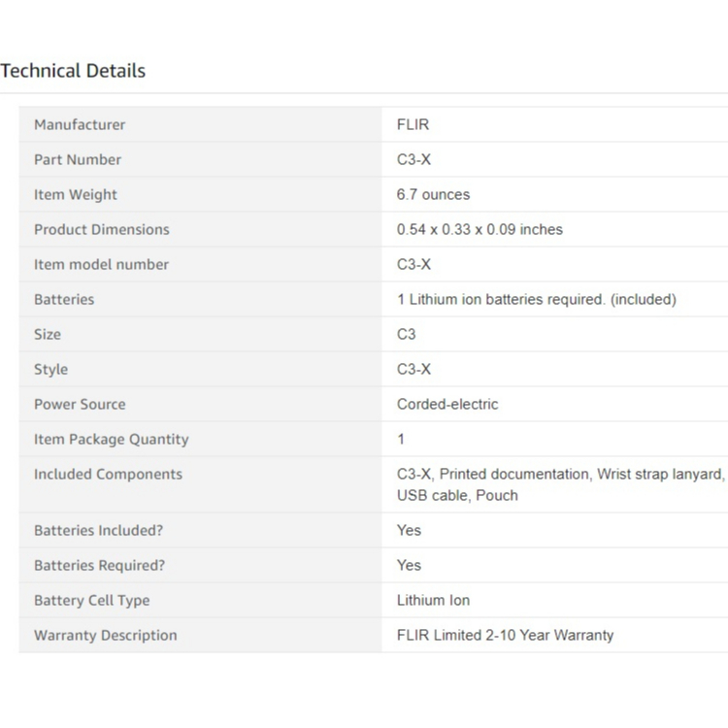Image resolution: width=728 pixels, height=728 pixels.
Task: Click the Part Number label
Action: 78,159
